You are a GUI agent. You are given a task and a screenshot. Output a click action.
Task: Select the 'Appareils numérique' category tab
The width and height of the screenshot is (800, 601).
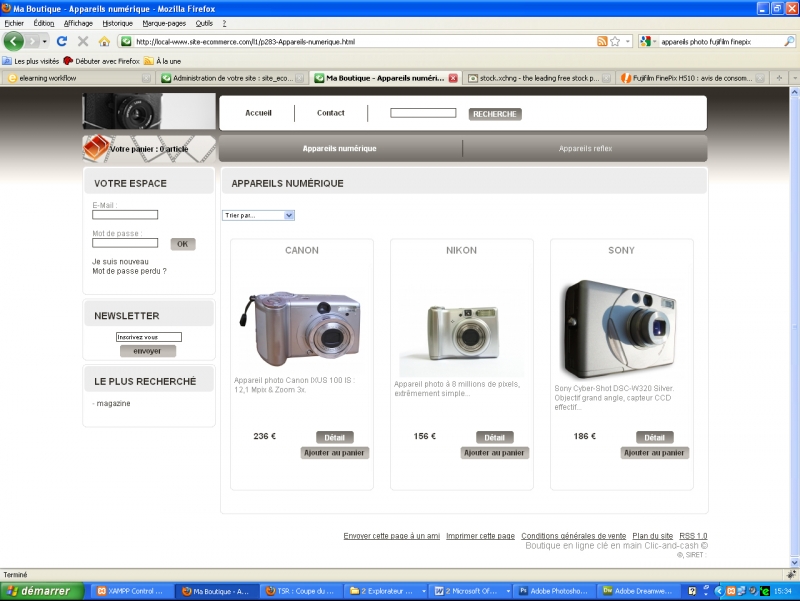tap(339, 148)
